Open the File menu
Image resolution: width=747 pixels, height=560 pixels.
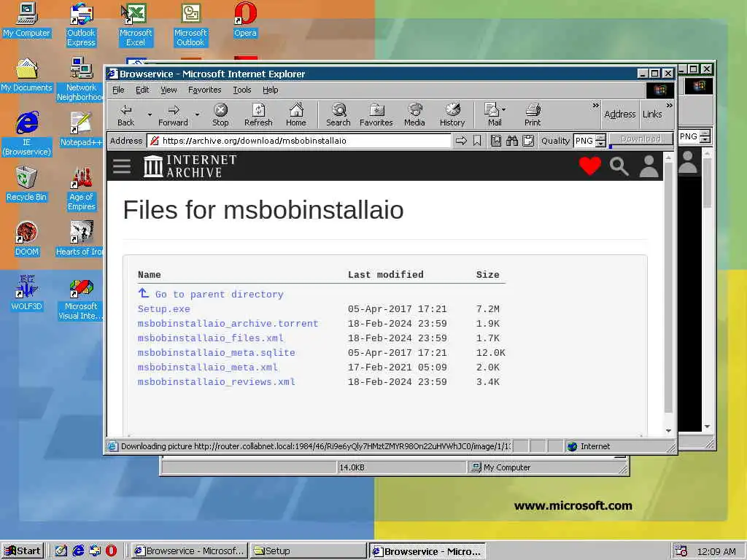118,90
